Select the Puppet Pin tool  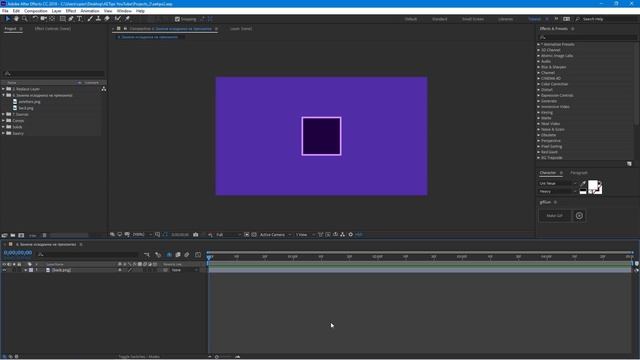click(x=127, y=19)
